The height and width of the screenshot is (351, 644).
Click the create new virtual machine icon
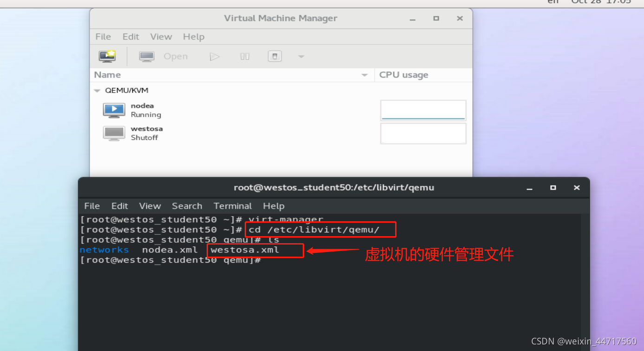tap(107, 56)
